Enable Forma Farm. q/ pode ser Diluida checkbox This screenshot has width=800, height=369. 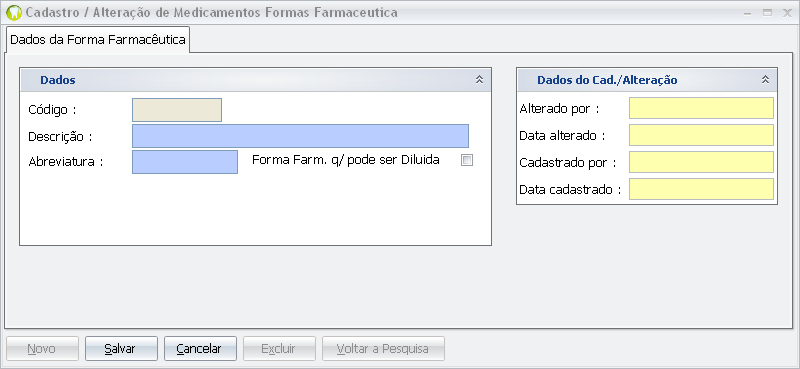point(467,160)
